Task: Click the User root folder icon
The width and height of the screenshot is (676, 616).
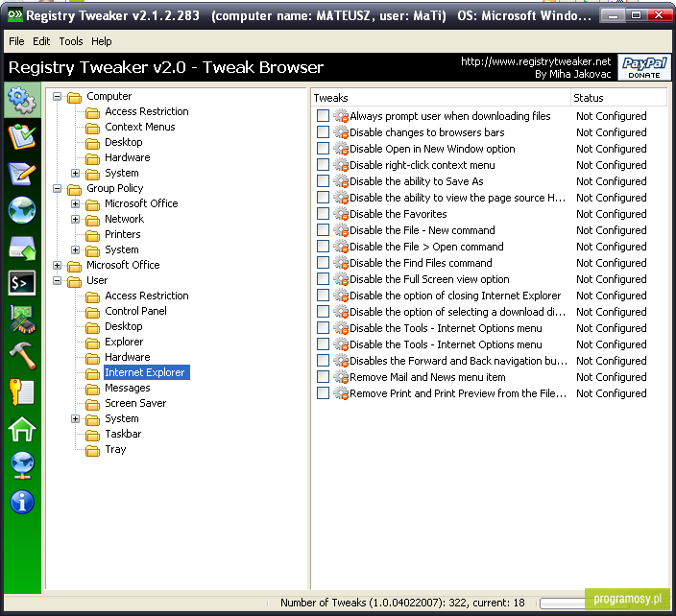Action: [x=74, y=281]
